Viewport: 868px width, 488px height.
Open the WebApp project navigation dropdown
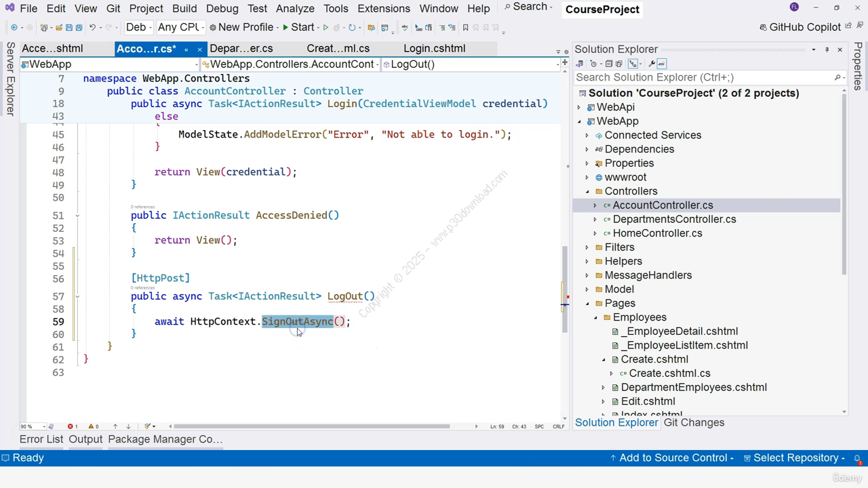pos(110,64)
